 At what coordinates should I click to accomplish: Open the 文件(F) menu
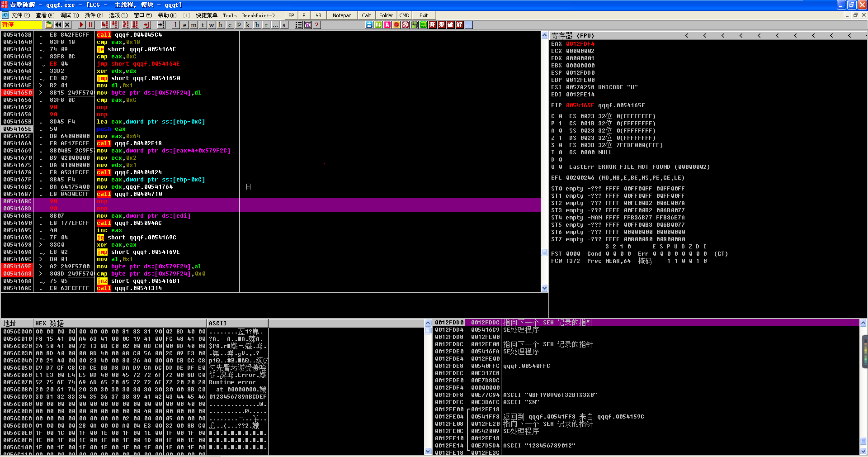pos(20,15)
